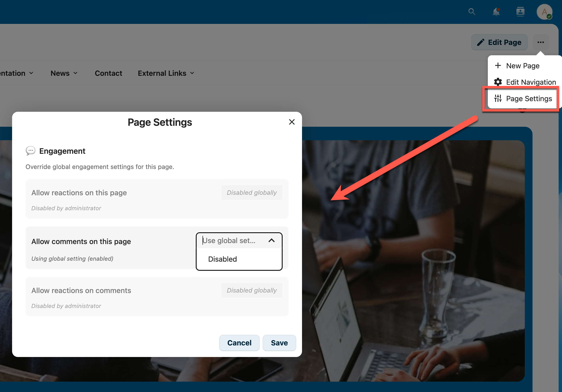The image size is (562, 392).
Task: Click Disabled globally badge for page reactions
Action: (x=252, y=192)
